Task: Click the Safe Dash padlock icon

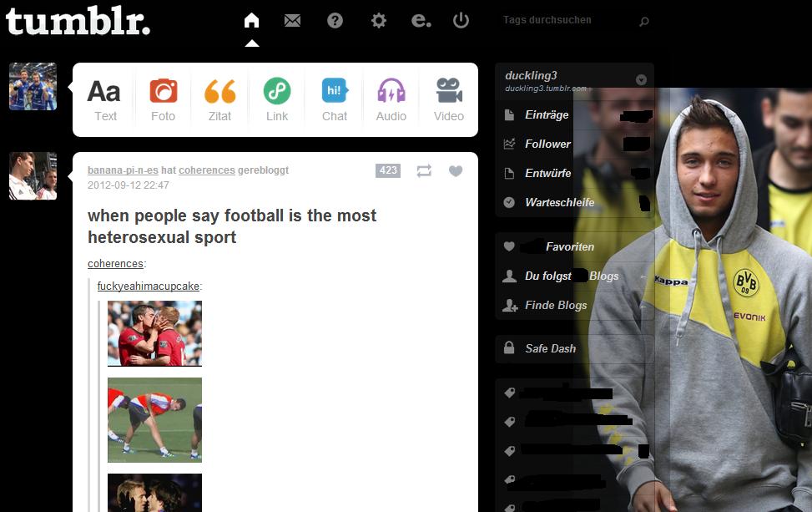Action: click(509, 347)
